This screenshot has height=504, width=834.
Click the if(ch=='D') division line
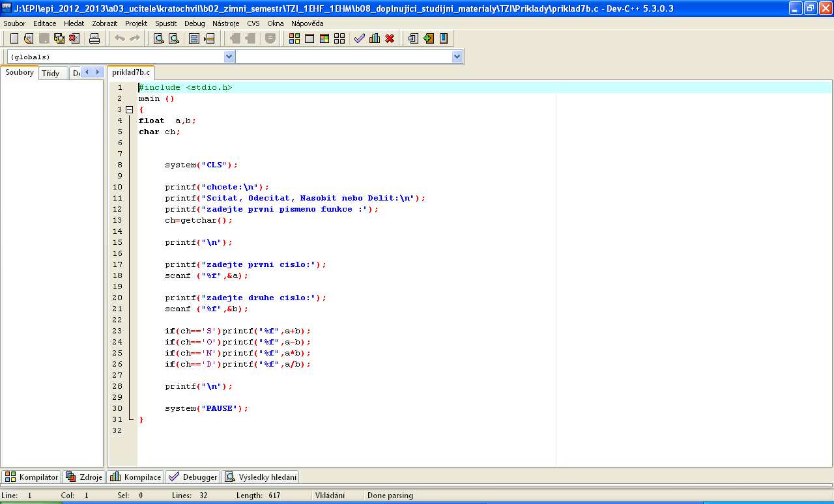(238, 364)
